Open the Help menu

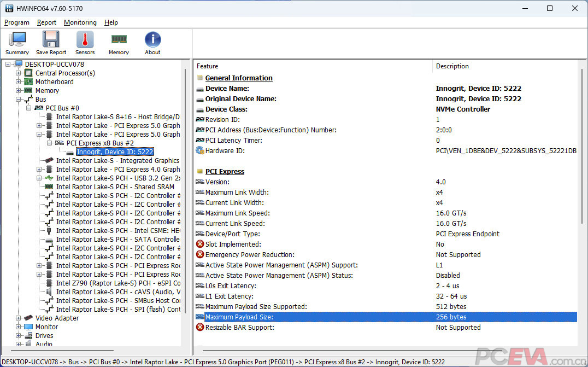111,22
